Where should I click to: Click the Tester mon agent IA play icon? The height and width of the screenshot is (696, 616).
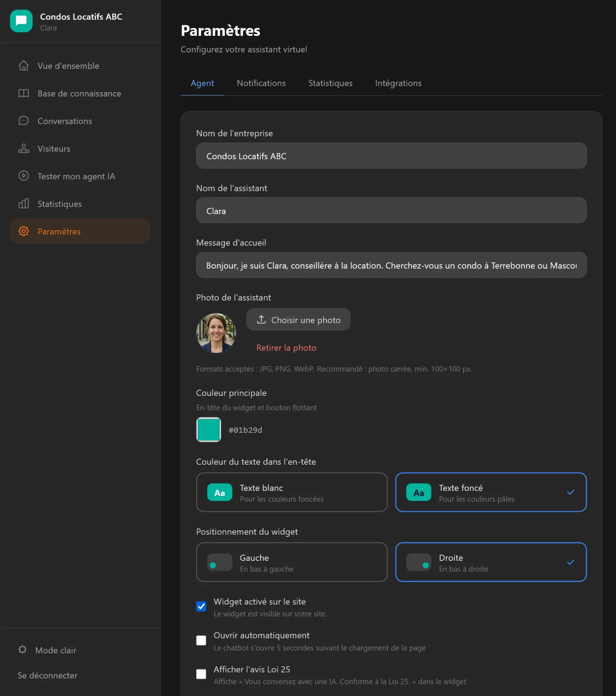pyautogui.click(x=24, y=176)
